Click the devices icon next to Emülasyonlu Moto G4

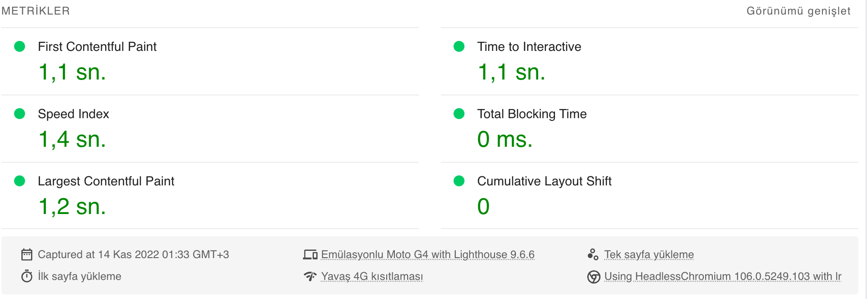310,254
